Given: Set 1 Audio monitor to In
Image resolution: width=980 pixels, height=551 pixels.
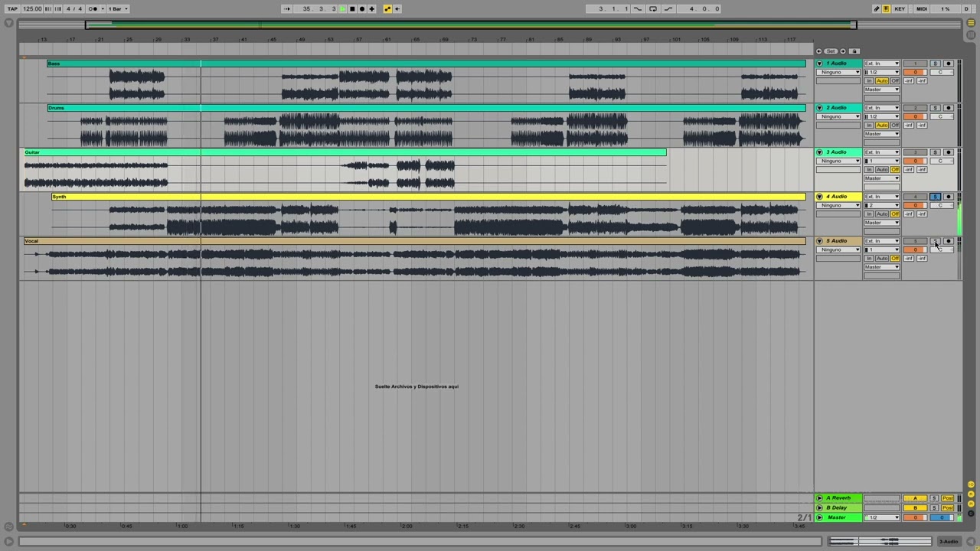Looking at the screenshot, I should [869, 81].
